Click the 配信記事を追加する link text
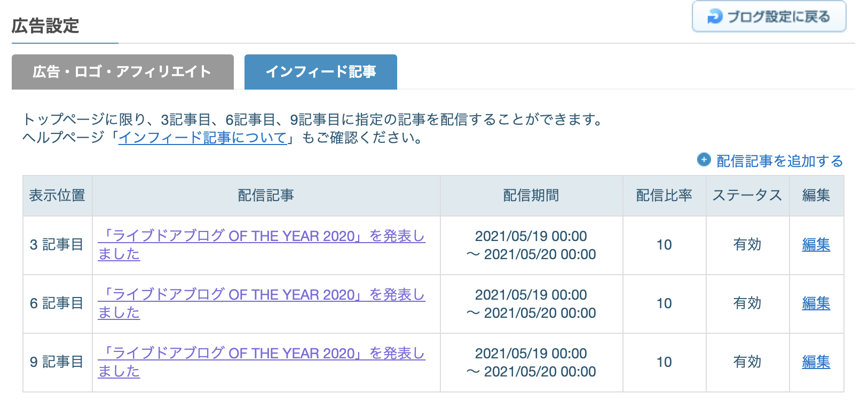 (x=779, y=161)
